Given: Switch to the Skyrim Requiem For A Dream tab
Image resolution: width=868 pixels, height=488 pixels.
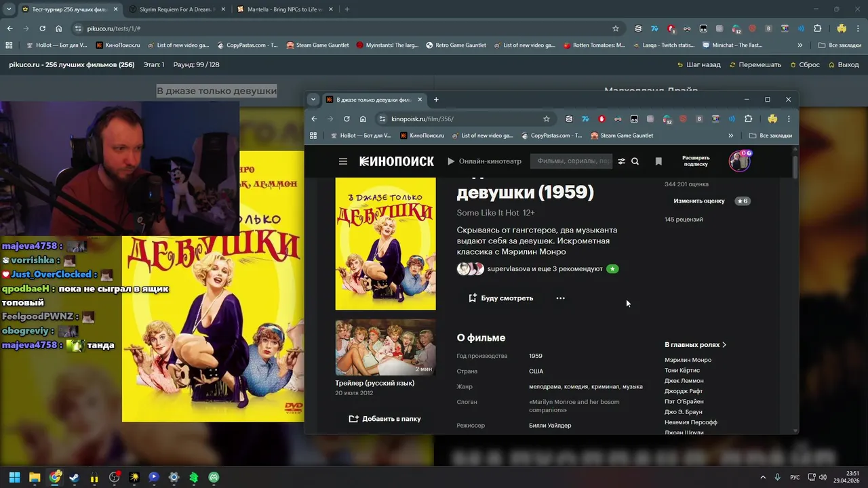Looking at the screenshot, I should click(x=177, y=9).
